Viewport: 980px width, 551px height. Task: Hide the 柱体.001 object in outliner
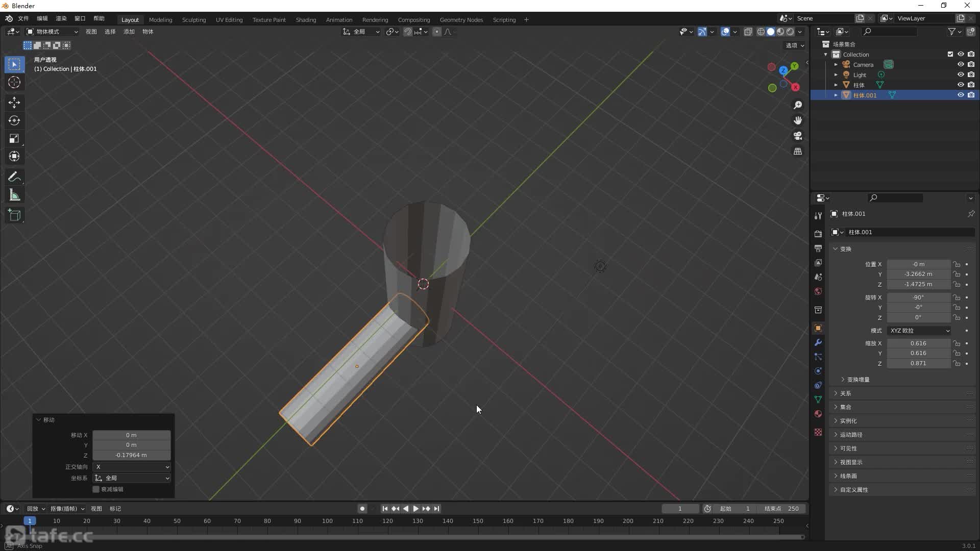pos(960,95)
